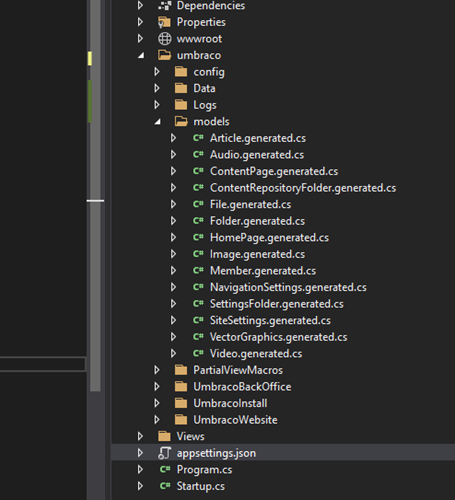Click the C# icon beside SettingsFolder.generated.cs
The image size is (455, 500).
click(x=198, y=304)
